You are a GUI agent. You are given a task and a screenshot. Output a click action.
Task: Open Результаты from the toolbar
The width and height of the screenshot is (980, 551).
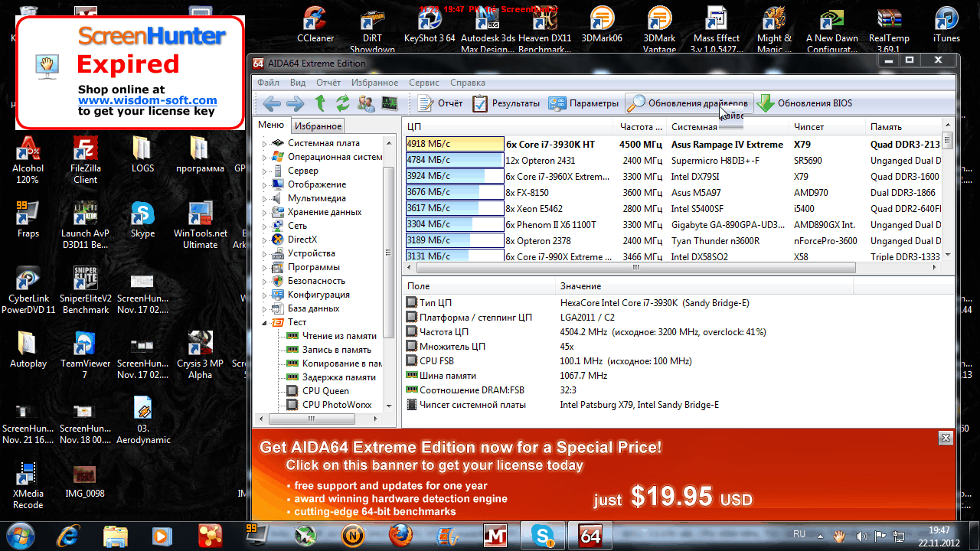[506, 103]
